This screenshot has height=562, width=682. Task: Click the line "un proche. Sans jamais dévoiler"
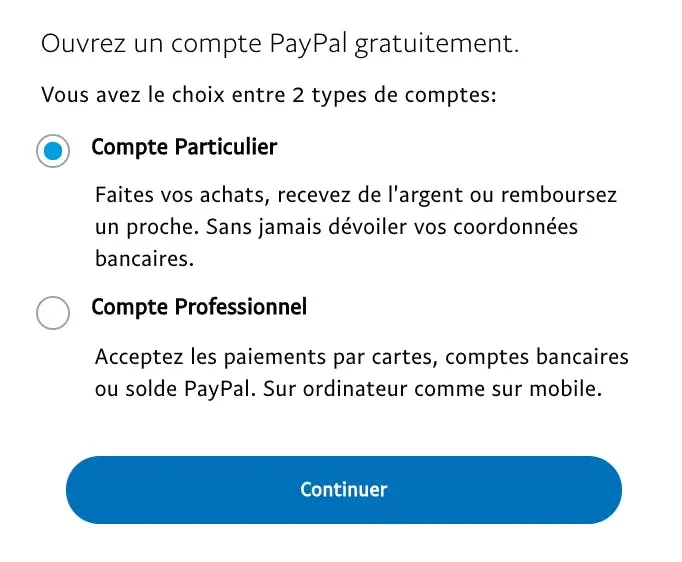pos(337,227)
